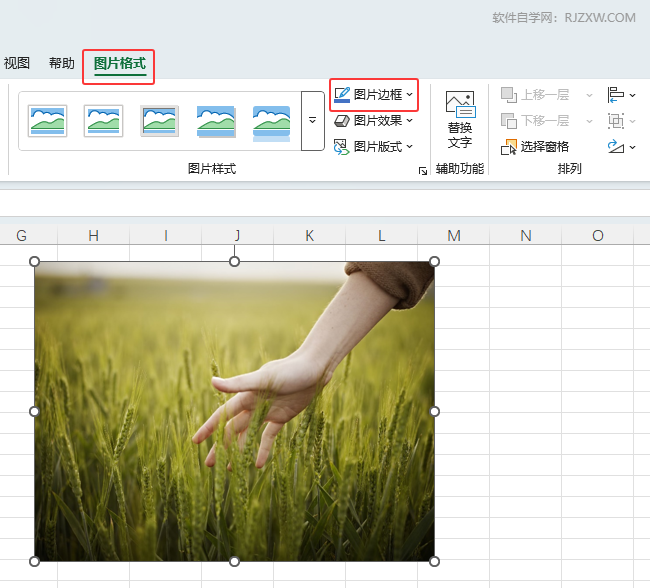
Task: Select column O header
Action: coord(598,236)
